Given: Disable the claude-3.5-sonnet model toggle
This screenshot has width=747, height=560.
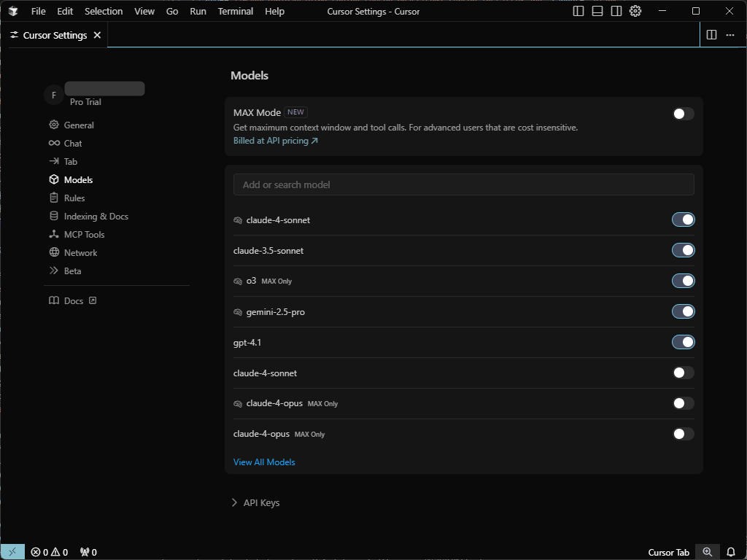Looking at the screenshot, I should 683,250.
